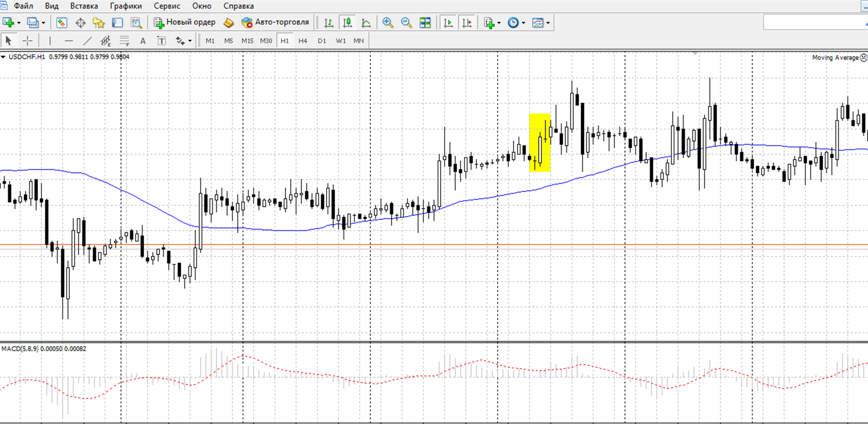Switch timeframe to M30
Image resolution: width=868 pixels, height=424 pixels.
click(x=266, y=41)
